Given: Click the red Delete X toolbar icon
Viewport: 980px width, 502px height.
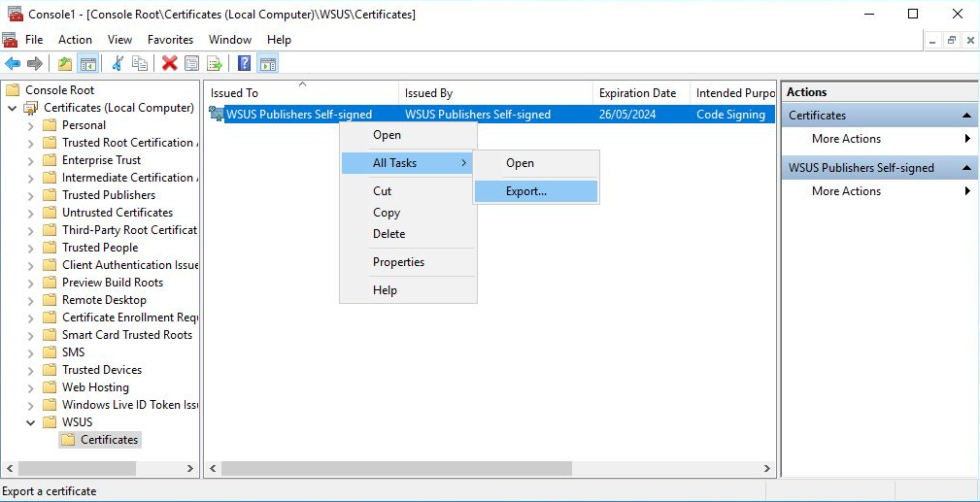Looking at the screenshot, I should (169, 63).
